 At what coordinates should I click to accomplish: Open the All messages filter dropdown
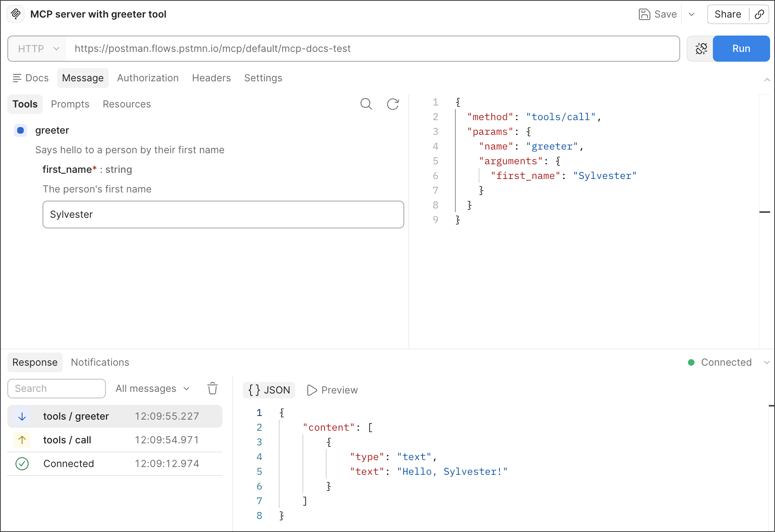[x=152, y=389]
